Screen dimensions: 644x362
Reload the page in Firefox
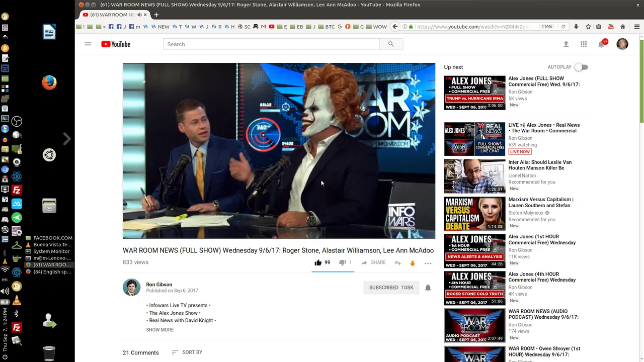pyautogui.click(x=563, y=27)
